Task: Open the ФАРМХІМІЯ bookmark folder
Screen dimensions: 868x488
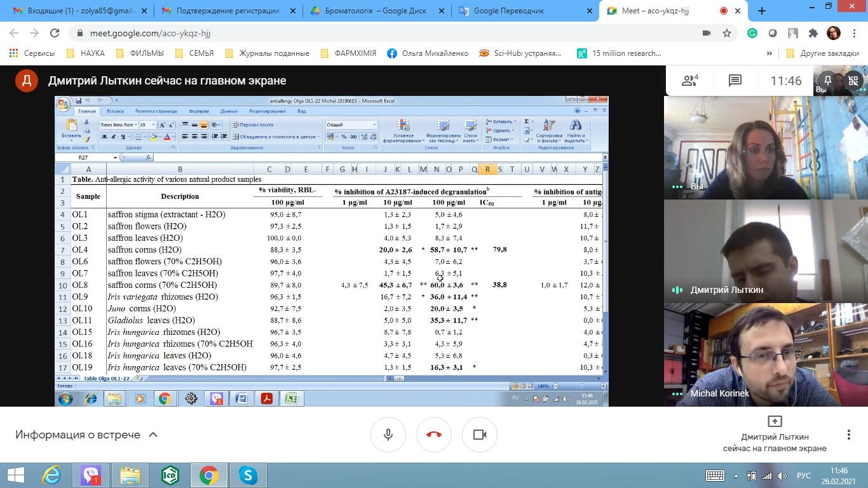Action: [348, 53]
